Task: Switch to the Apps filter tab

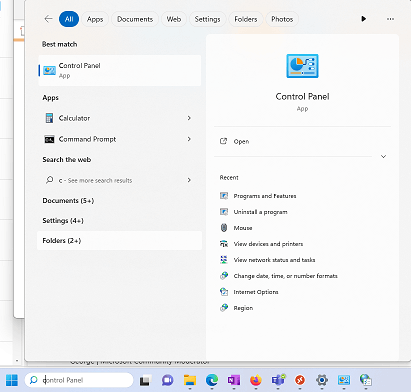Action: point(95,19)
